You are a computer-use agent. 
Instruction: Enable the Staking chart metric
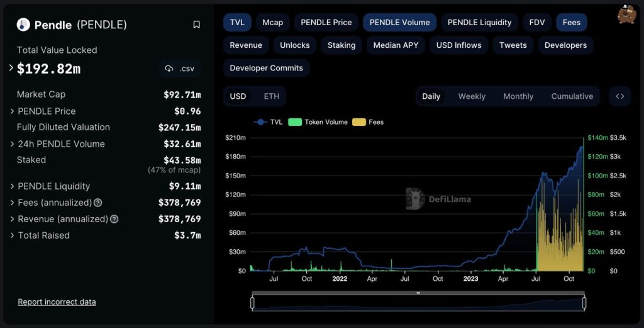click(x=341, y=45)
